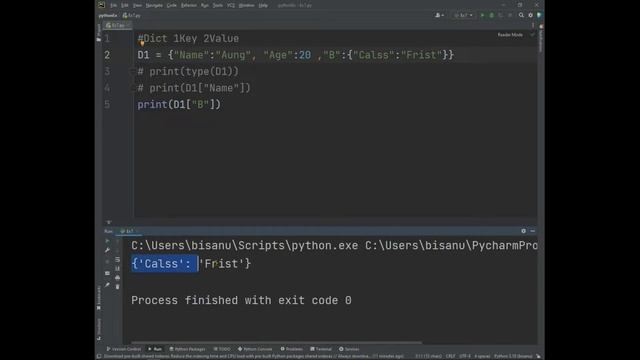Image resolution: width=640 pixels, height=360 pixels.
Task: Open Run tool window tab at bottom
Action: 155,349
